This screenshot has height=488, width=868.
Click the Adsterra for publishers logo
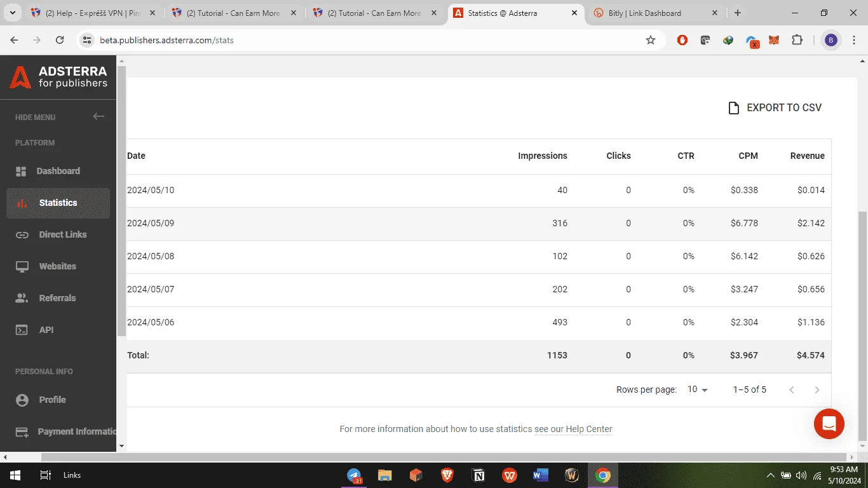[x=58, y=77]
